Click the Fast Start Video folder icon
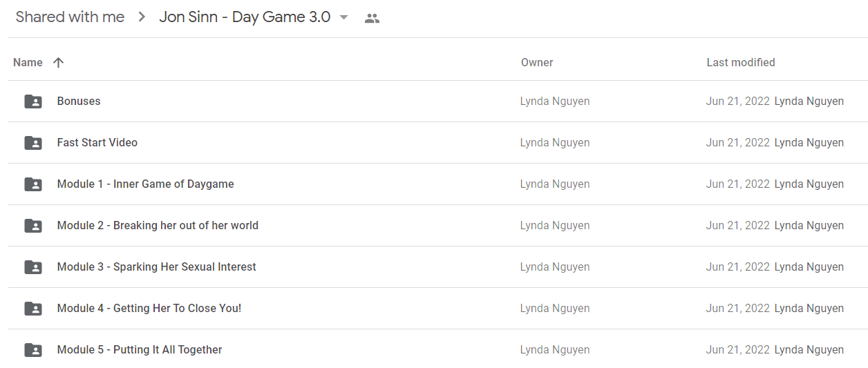Image resolution: width=868 pixels, height=368 pixels. pyautogui.click(x=33, y=143)
